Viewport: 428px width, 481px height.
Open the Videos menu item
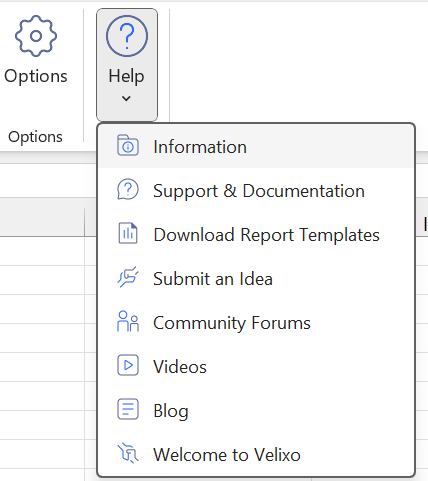click(256, 367)
